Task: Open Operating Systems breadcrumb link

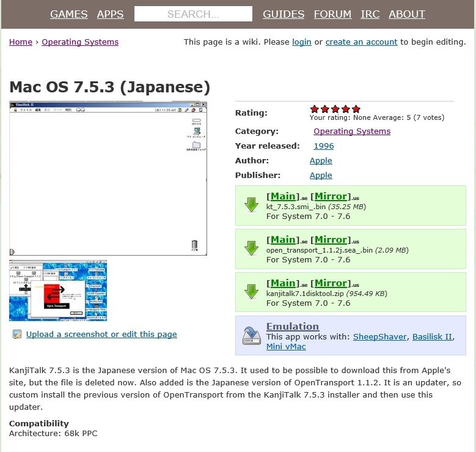Action: coord(80,42)
